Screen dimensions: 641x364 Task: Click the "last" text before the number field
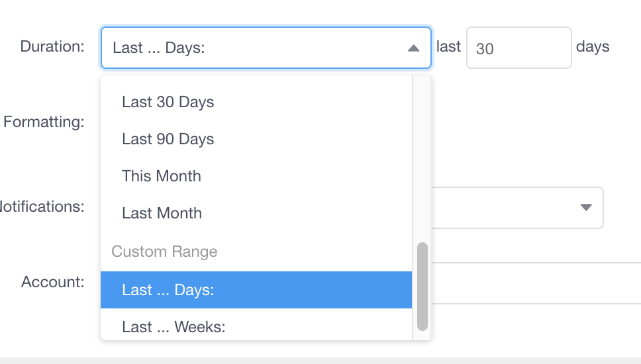(x=448, y=47)
